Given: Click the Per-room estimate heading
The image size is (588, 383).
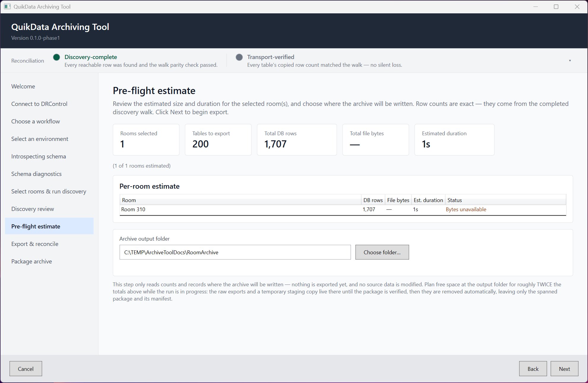Looking at the screenshot, I should (x=150, y=186).
